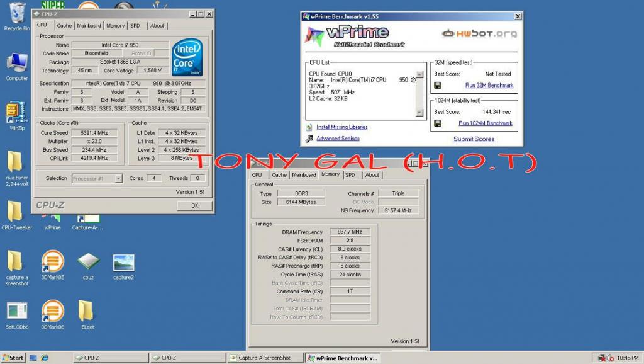Click the Core Speed value 5391.4 MHz
This screenshot has width=644, height=364.
pyautogui.click(x=94, y=133)
